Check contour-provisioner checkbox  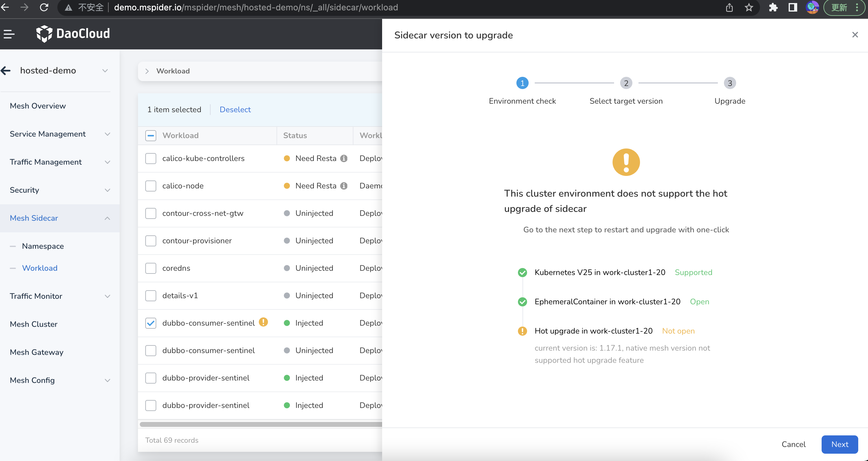tap(151, 241)
